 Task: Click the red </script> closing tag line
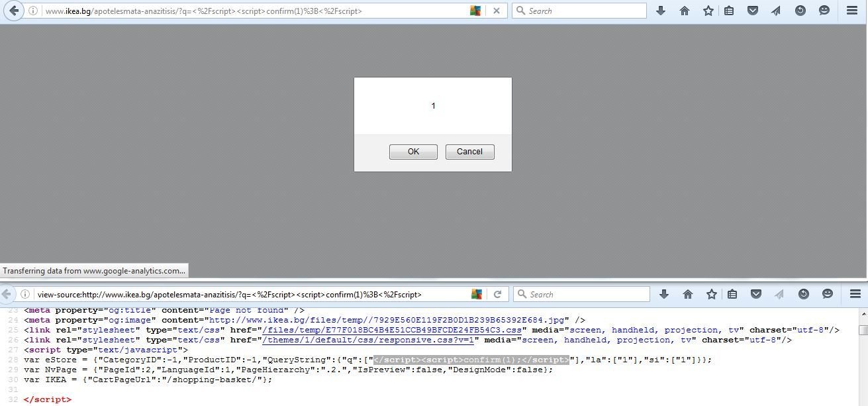47,399
